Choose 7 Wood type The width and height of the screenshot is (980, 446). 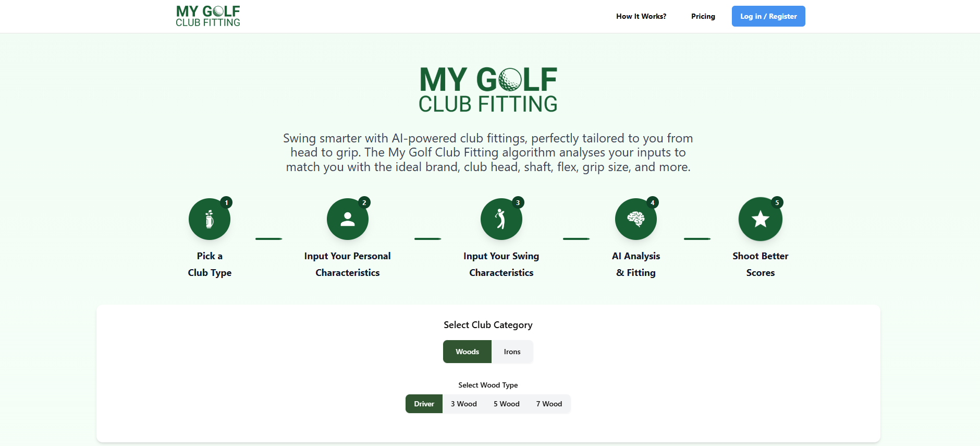point(549,404)
